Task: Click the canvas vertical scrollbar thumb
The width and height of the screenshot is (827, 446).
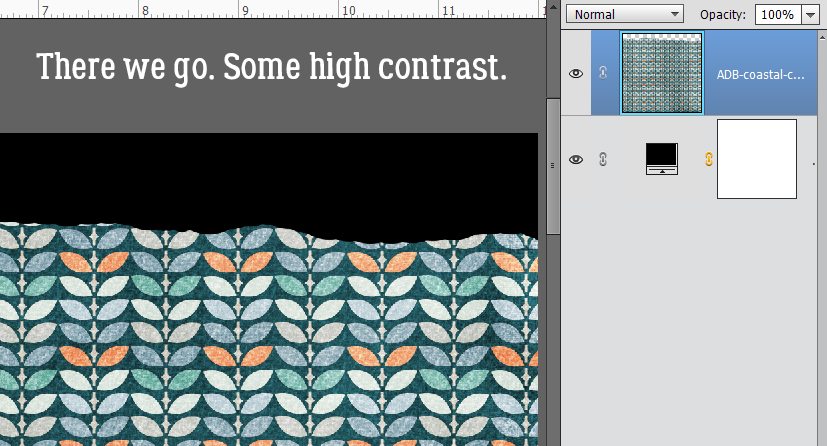Action: (x=553, y=166)
